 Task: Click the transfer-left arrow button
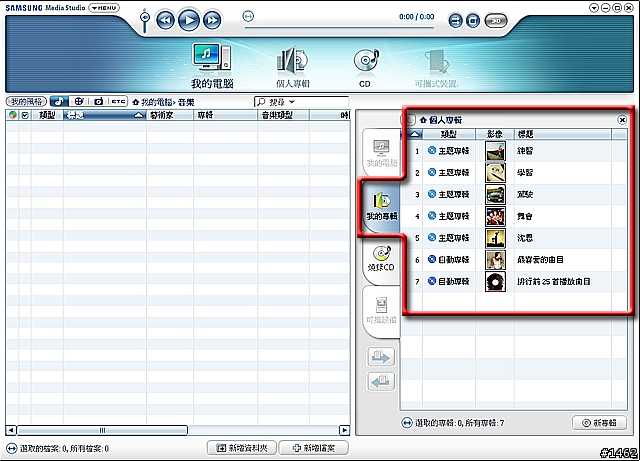point(381,381)
